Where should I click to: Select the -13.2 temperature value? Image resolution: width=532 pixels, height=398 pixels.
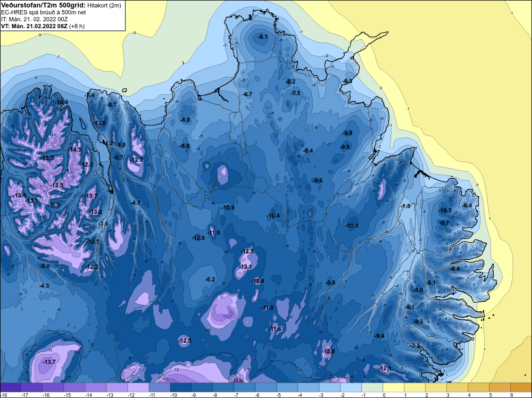96,212
